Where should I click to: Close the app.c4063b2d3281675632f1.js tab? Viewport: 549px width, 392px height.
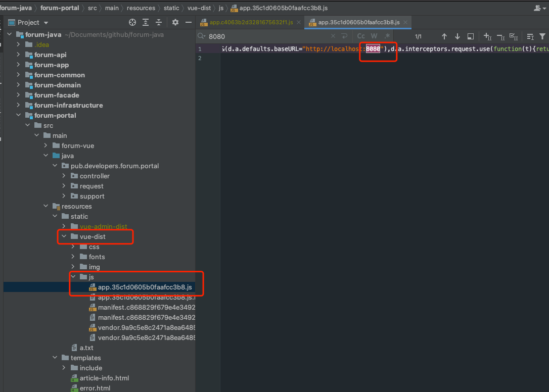(x=299, y=22)
